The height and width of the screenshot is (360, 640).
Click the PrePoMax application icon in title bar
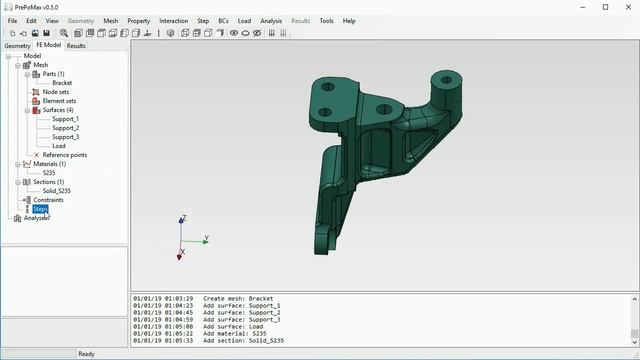pos(8,7)
